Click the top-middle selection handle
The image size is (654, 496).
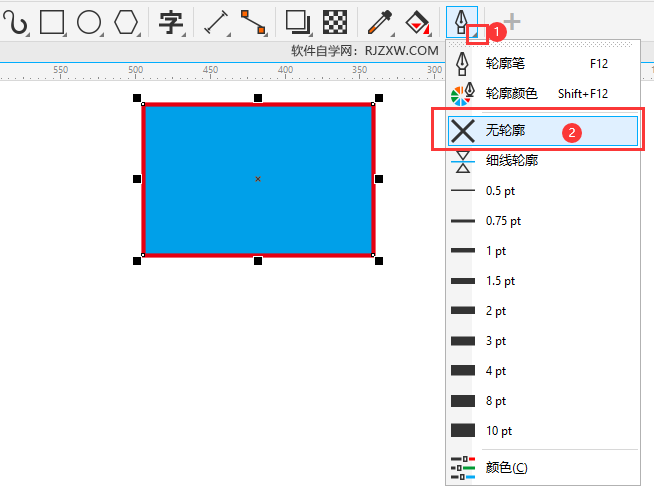tap(258, 98)
